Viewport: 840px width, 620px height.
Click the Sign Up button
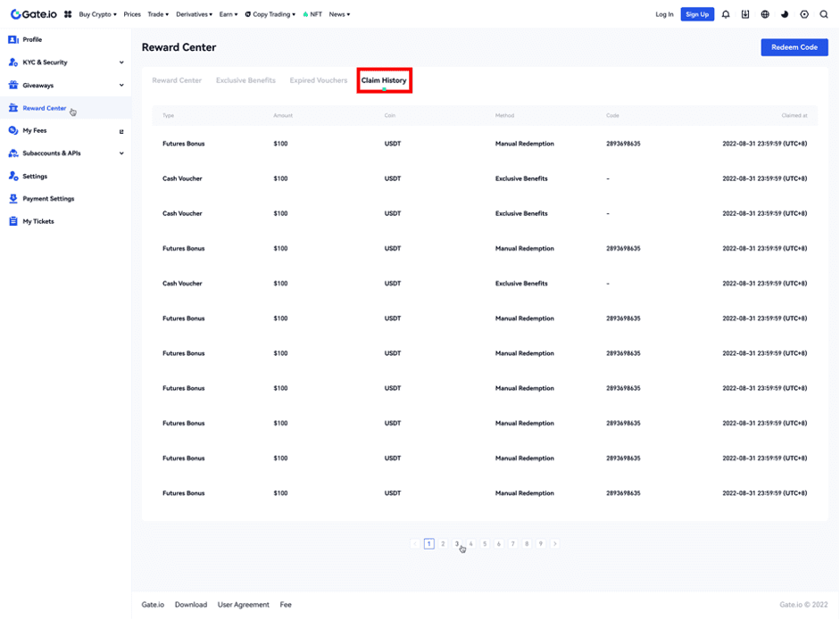click(x=697, y=14)
